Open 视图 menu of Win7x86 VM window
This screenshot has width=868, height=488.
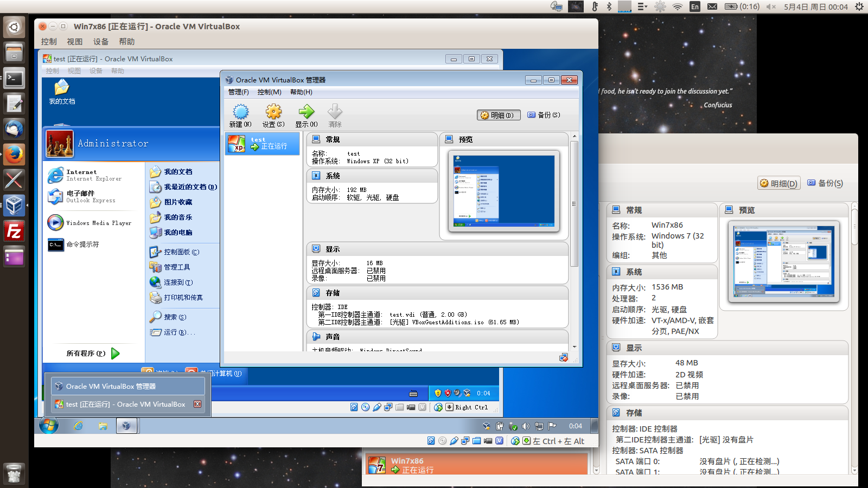[75, 42]
